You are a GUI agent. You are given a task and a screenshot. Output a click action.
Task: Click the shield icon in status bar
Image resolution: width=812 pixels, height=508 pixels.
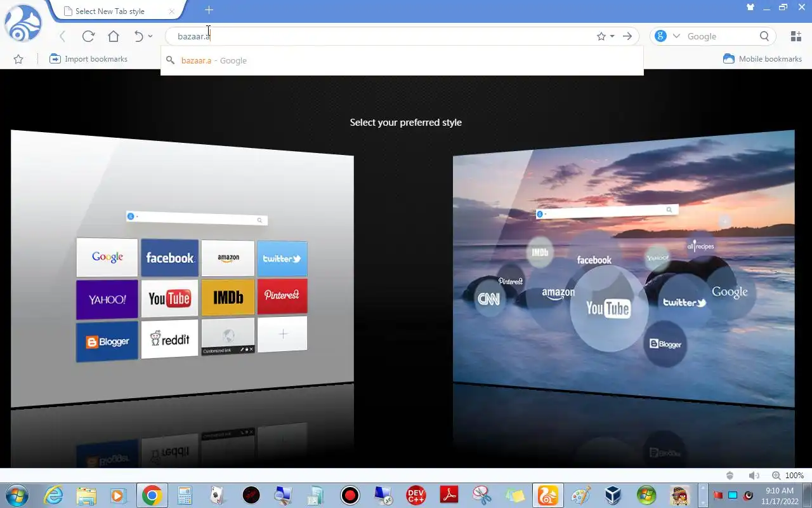[730, 476]
